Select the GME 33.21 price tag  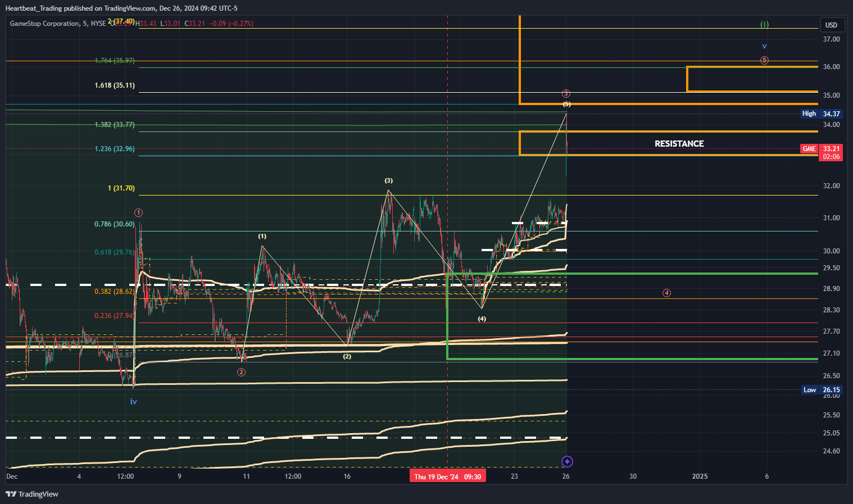(821, 152)
